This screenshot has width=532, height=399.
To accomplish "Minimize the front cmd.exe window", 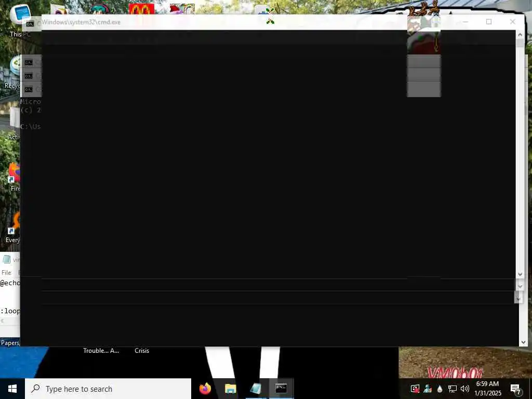I will pyautogui.click(x=465, y=22).
